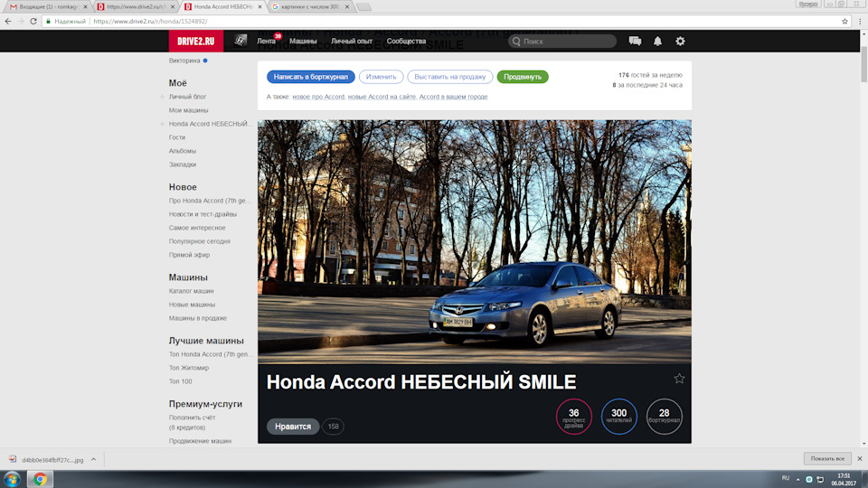Open Альбомы sidebar link
This screenshot has height=488, width=868.
pyautogui.click(x=182, y=151)
